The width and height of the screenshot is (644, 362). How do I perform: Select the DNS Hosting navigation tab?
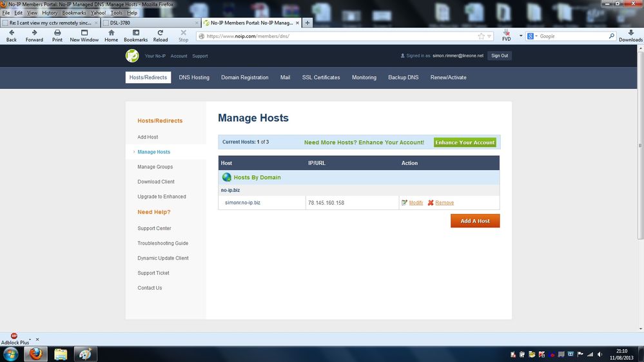(194, 77)
